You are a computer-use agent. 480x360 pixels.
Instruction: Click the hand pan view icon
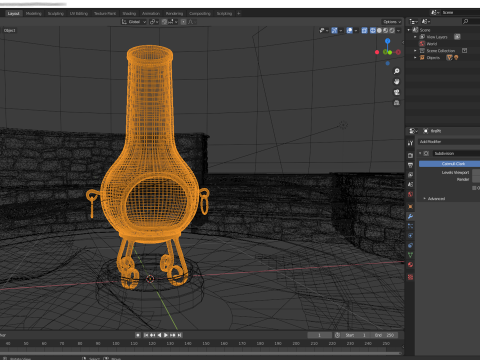396,82
